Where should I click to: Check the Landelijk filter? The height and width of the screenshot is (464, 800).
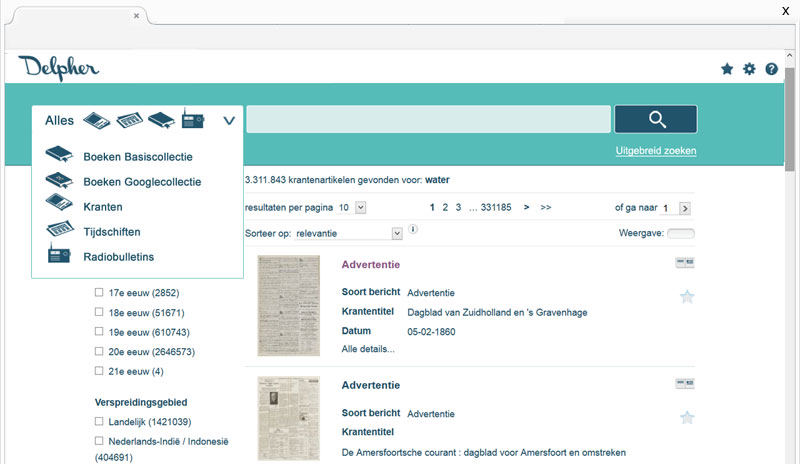(99, 422)
